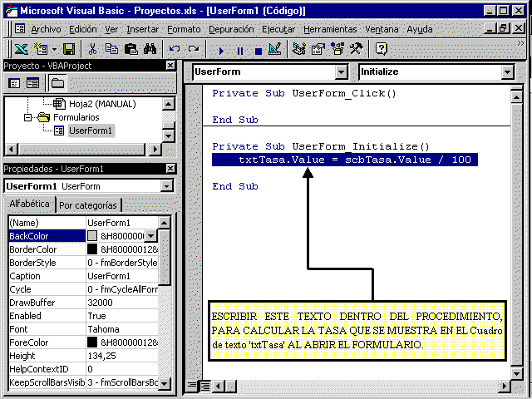
Task: Select the Enabled property value True
Action: 122,316
